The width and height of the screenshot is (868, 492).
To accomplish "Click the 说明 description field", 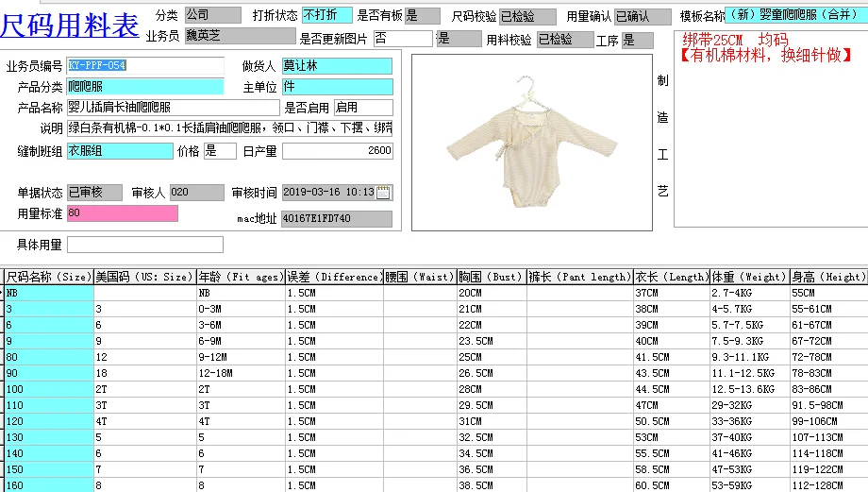I will coord(229,128).
